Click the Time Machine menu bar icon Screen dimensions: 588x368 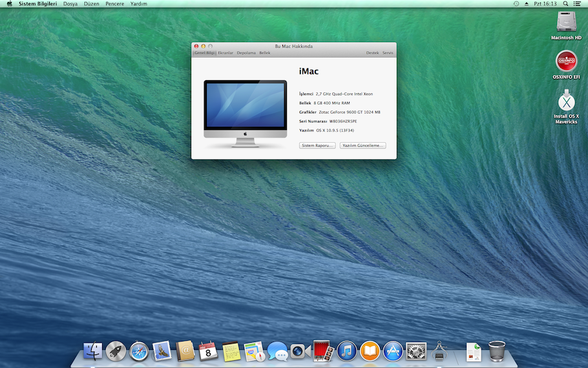click(x=516, y=4)
